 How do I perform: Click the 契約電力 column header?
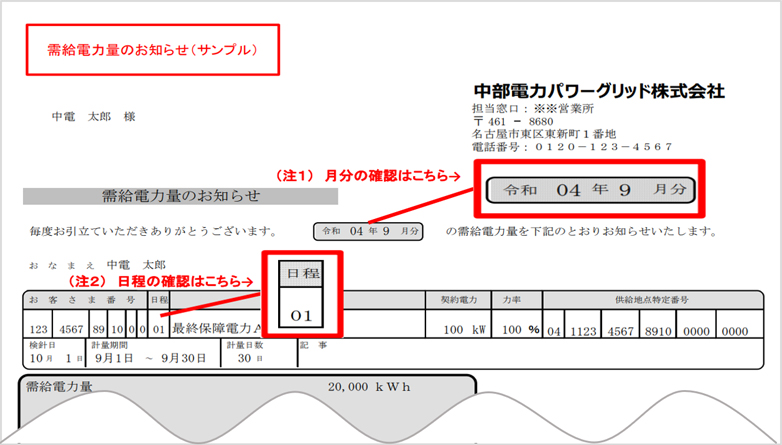(459, 300)
